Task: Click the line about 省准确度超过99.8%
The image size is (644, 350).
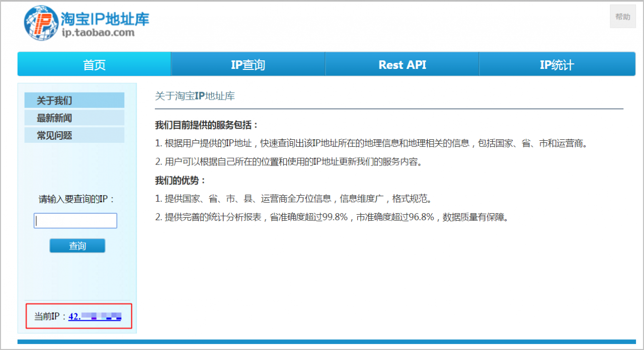Action: pos(332,217)
